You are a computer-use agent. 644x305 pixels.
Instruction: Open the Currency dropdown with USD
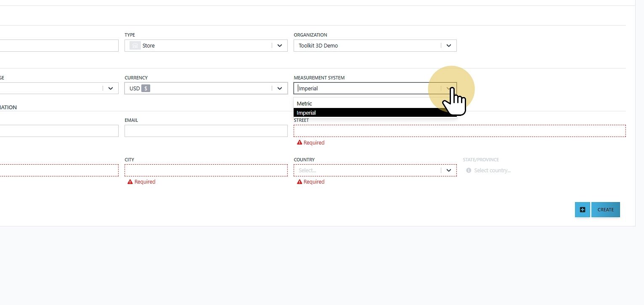point(206,88)
